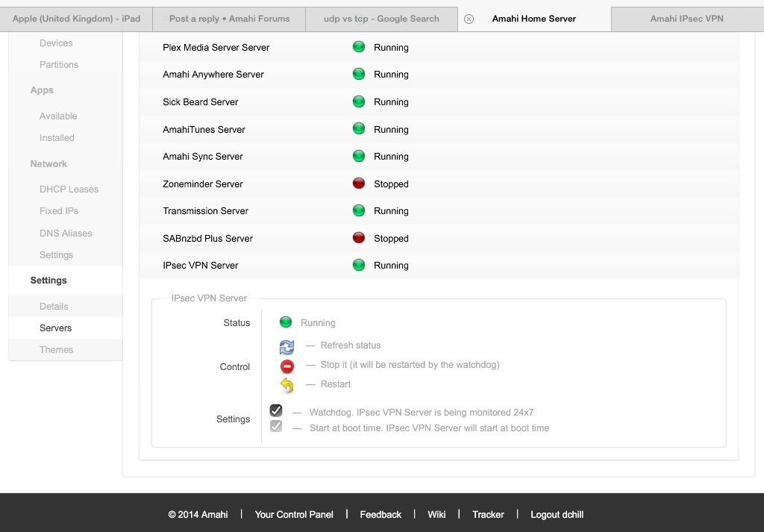
Task: Click the Refresh status link text
Action: point(351,345)
